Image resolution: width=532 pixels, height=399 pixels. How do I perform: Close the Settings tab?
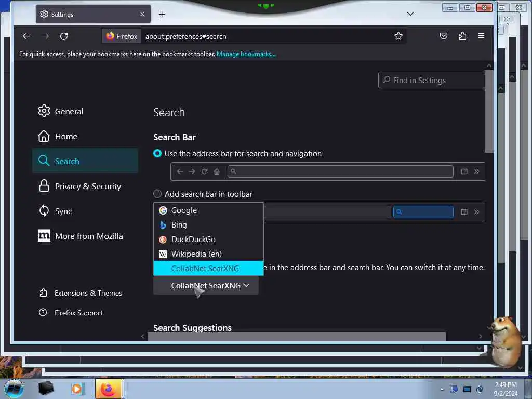coord(142,14)
